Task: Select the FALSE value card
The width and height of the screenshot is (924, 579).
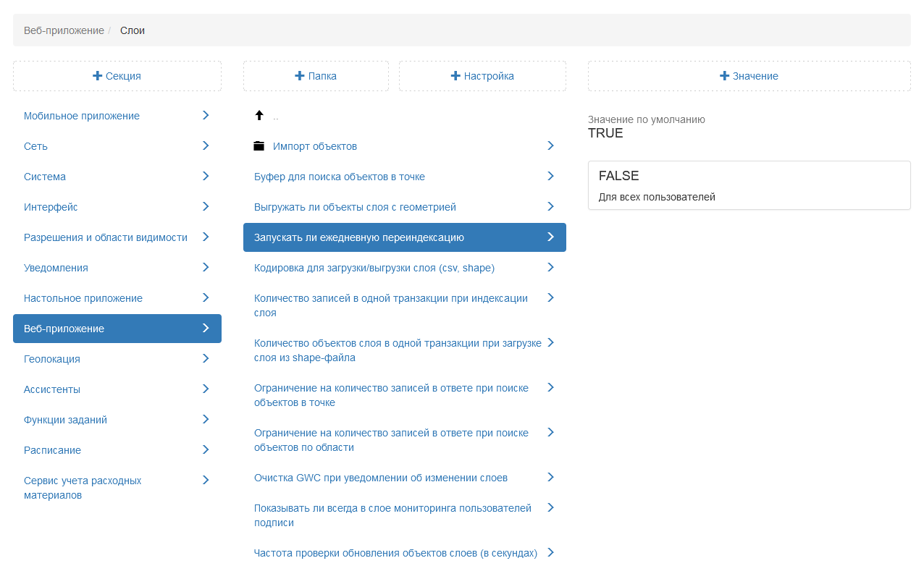Action: [749, 185]
